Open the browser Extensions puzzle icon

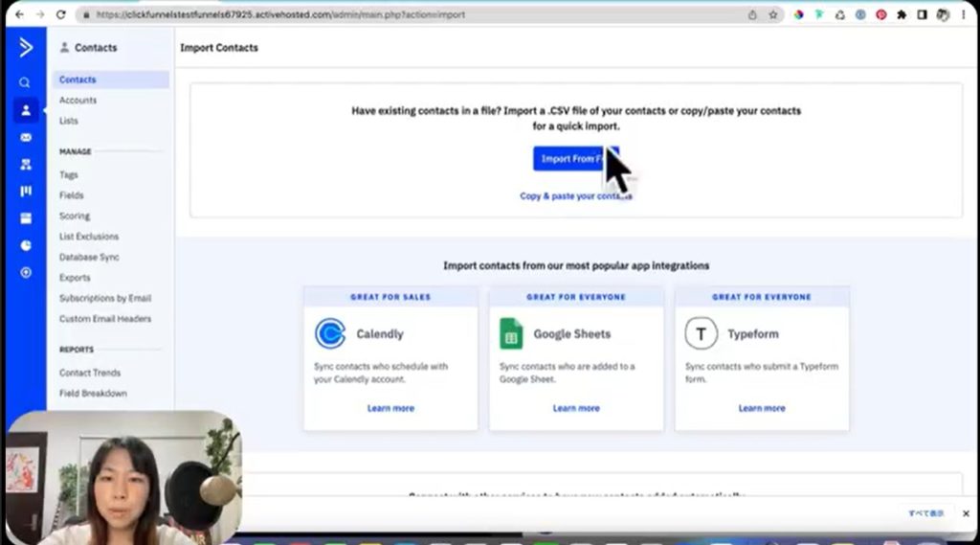click(x=901, y=15)
